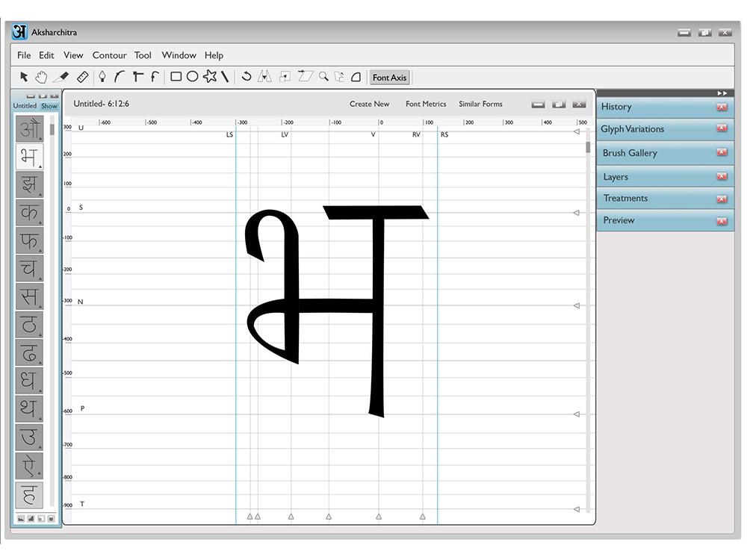Image resolution: width=747 pixels, height=560 pixels.
Task: Collapse the right panel dock via double arrows
Action: (722, 93)
